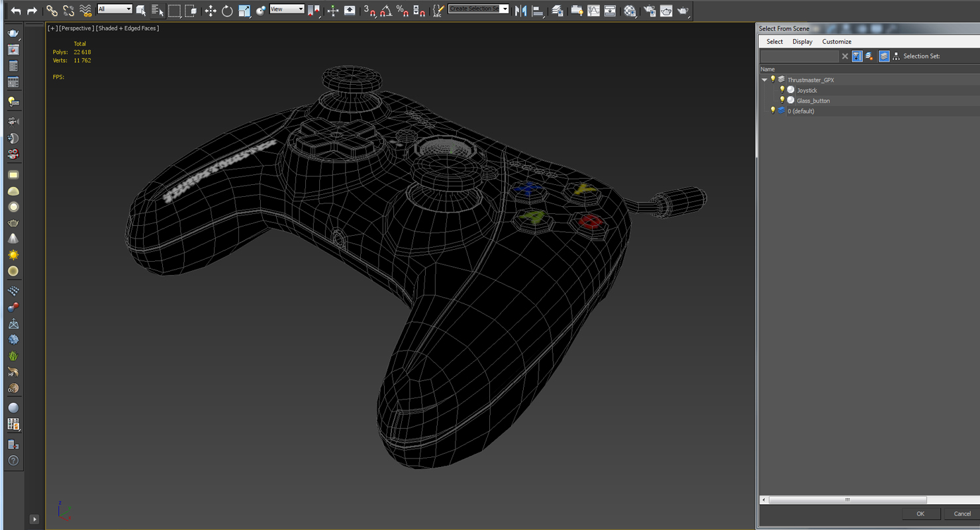
Task: Toggle visibility bulb of 0 (default) layer
Action: tap(773, 111)
